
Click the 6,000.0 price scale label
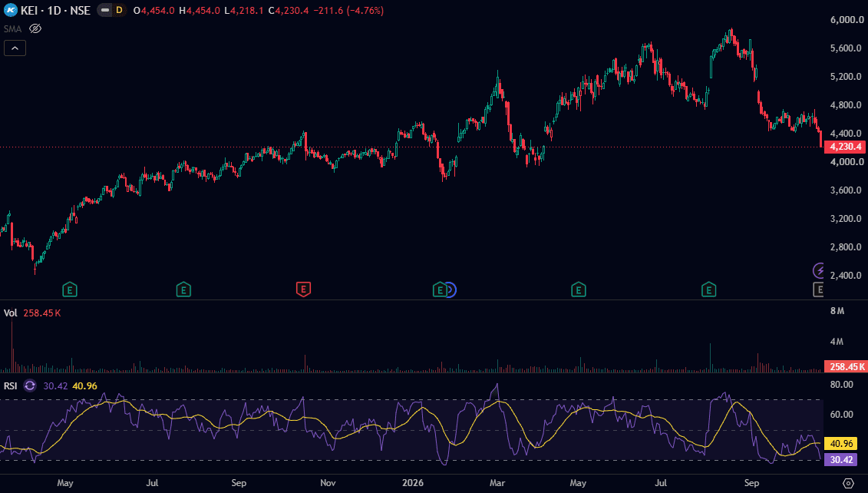(847, 20)
